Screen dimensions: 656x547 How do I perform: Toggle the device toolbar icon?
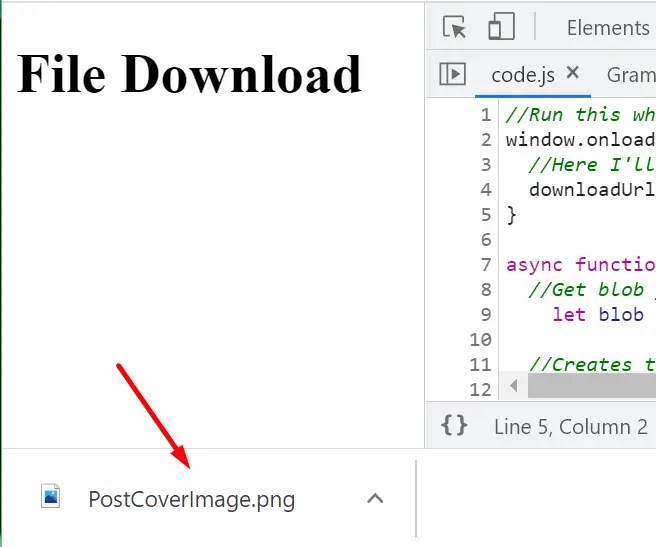502,26
